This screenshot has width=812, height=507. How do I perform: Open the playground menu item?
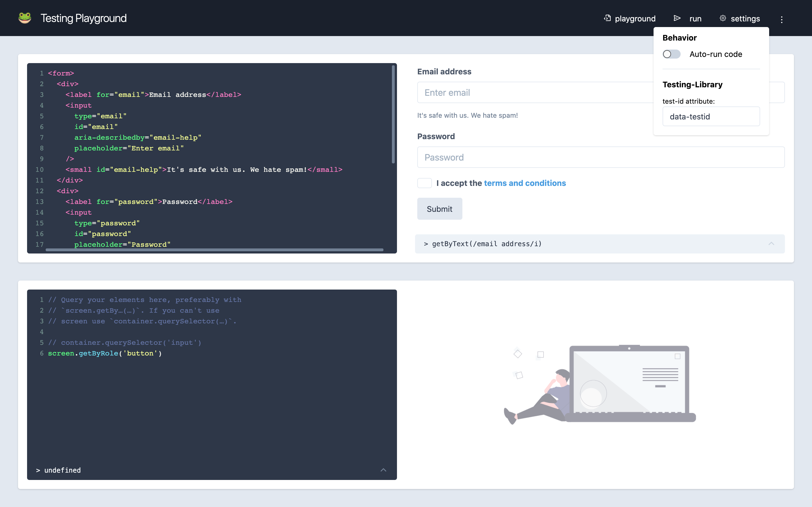coord(635,19)
